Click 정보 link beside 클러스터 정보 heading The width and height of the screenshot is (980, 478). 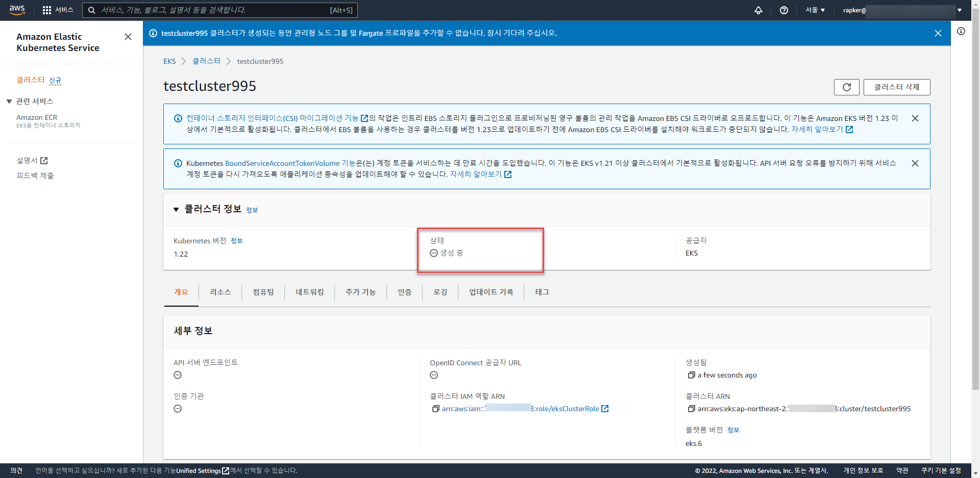[x=252, y=210]
